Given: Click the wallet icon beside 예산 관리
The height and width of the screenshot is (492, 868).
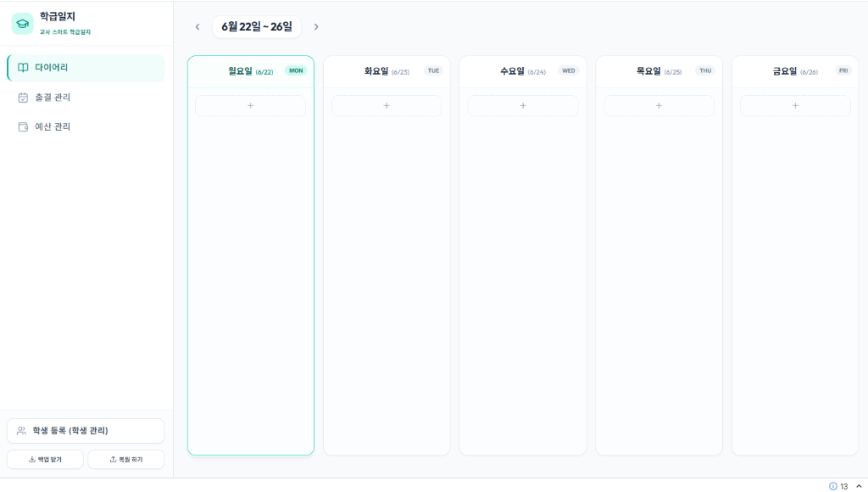Looking at the screenshot, I should (23, 127).
